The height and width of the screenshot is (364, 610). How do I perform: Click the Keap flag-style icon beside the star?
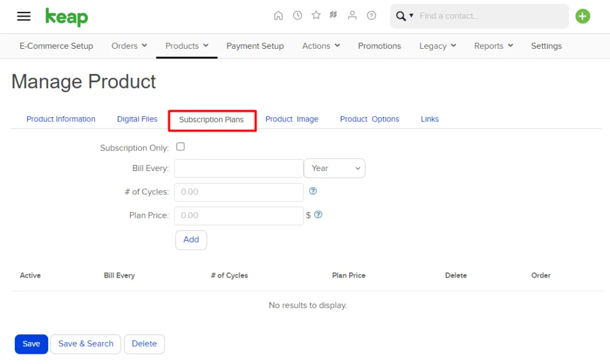[x=334, y=15]
